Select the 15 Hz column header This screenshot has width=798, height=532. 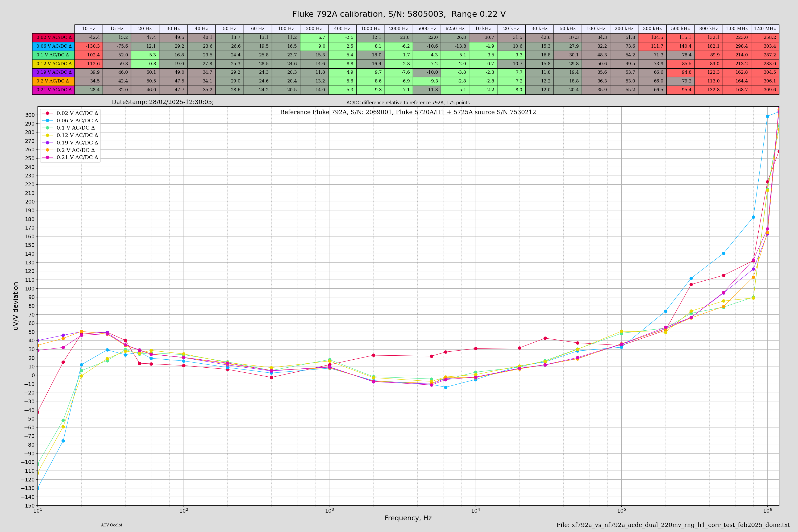pos(117,29)
